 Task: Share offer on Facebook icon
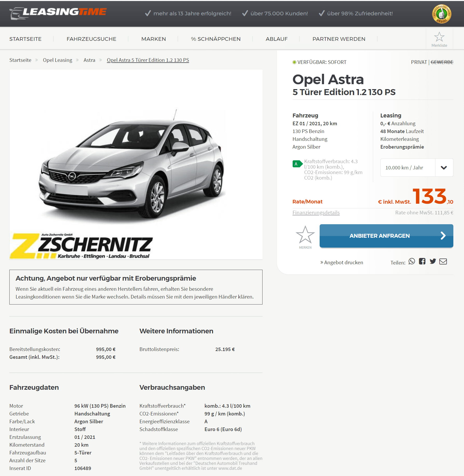click(x=422, y=261)
